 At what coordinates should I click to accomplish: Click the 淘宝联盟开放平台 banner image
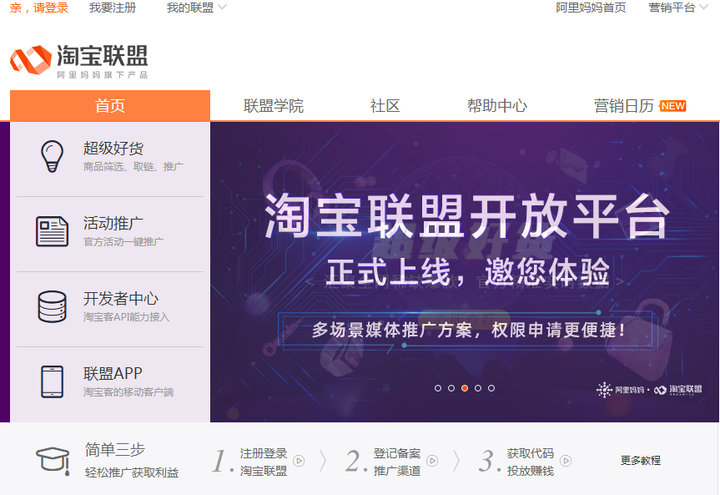[464, 272]
